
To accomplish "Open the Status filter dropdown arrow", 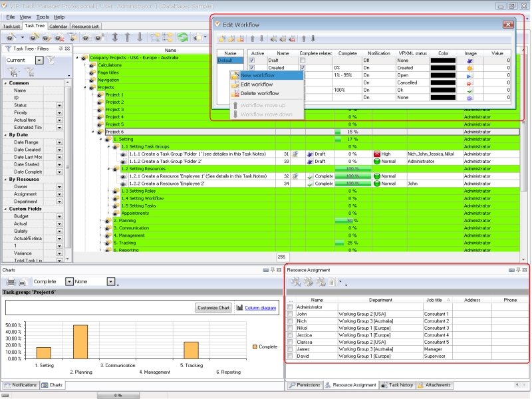I will (59, 105).
